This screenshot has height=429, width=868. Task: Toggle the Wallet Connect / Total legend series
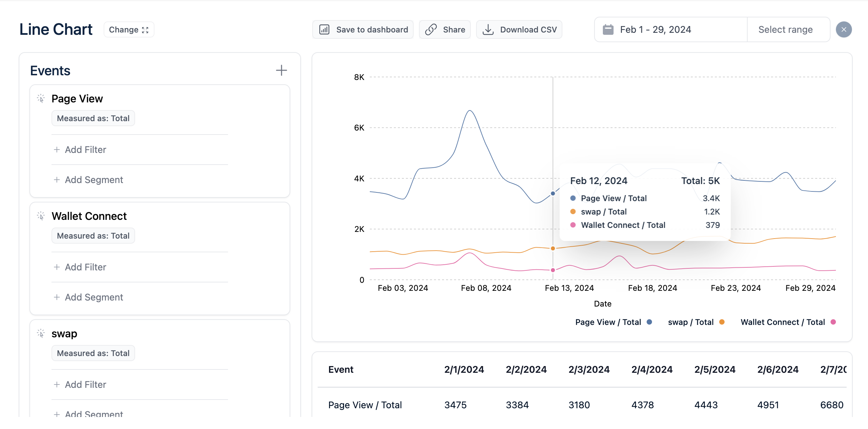click(x=788, y=322)
